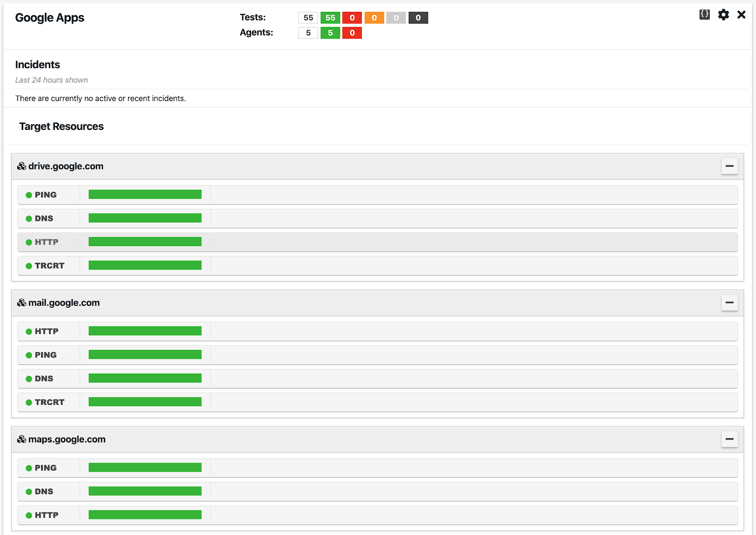The width and height of the screenshot is (756, 535).
Task: Collapse the drive.google.com section
Action: pyautogui.click(x=730, y=166)
